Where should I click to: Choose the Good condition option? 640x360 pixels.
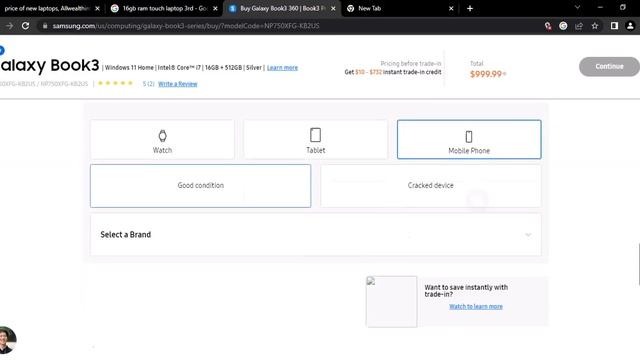(x=200, y=186)
